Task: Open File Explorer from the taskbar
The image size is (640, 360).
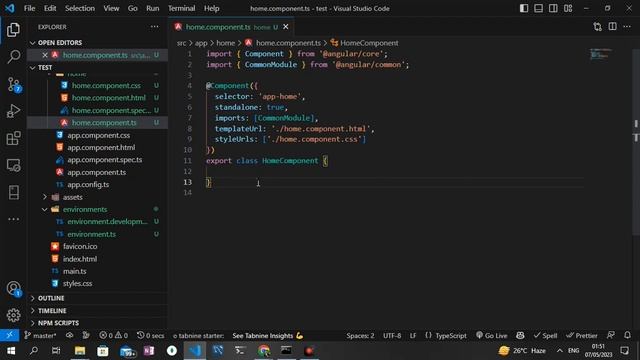Action: coord(80,350)
